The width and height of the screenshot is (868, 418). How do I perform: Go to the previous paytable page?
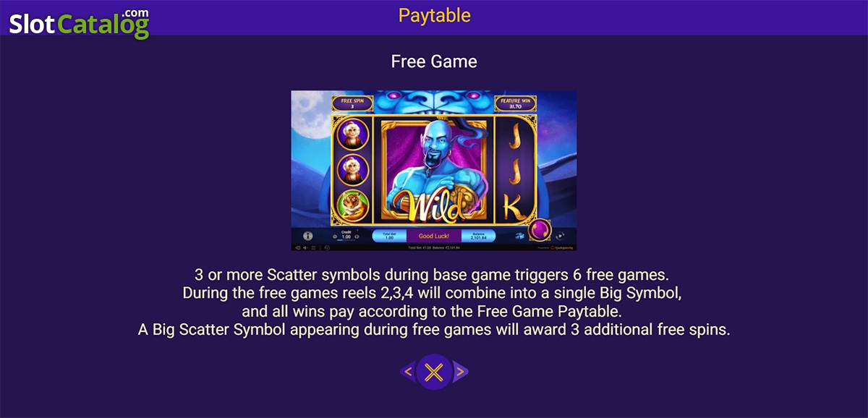click(x=408, y=372)
